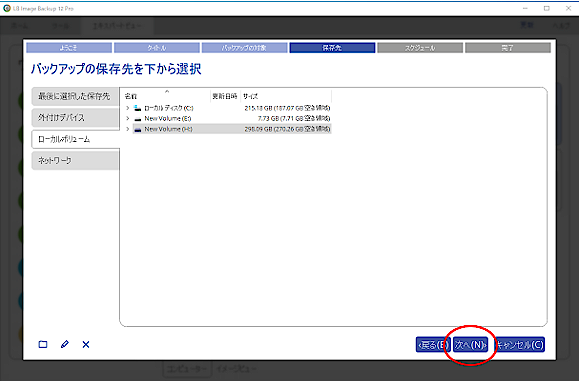Click the Local Disk (C:) drive icon

[x=137, y=108]
